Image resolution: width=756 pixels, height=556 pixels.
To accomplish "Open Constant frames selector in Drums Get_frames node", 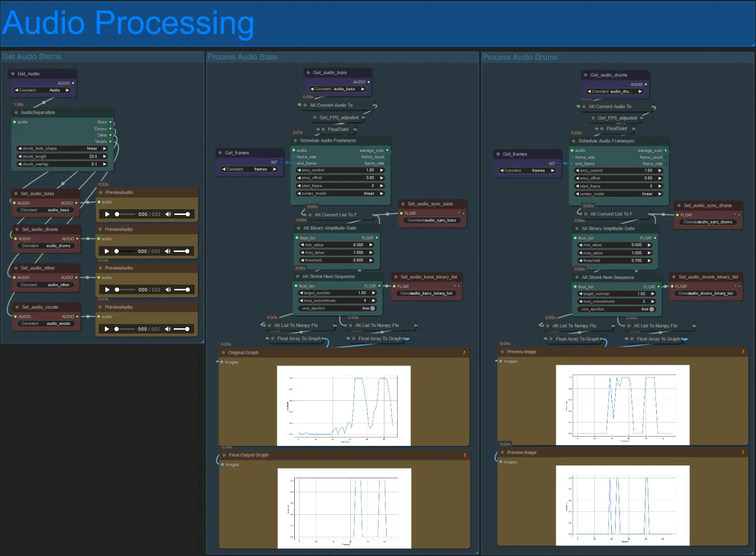I will [527, 171].
